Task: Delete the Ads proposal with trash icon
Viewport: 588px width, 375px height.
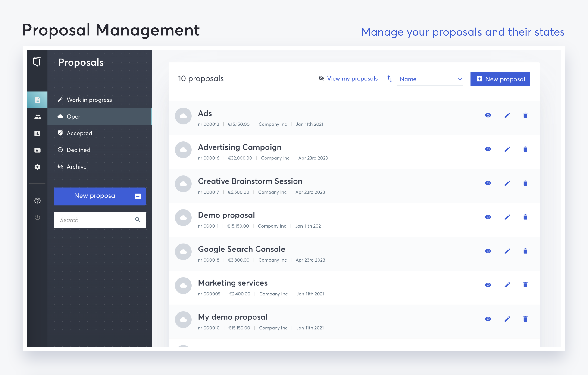Action: [525, 115]
